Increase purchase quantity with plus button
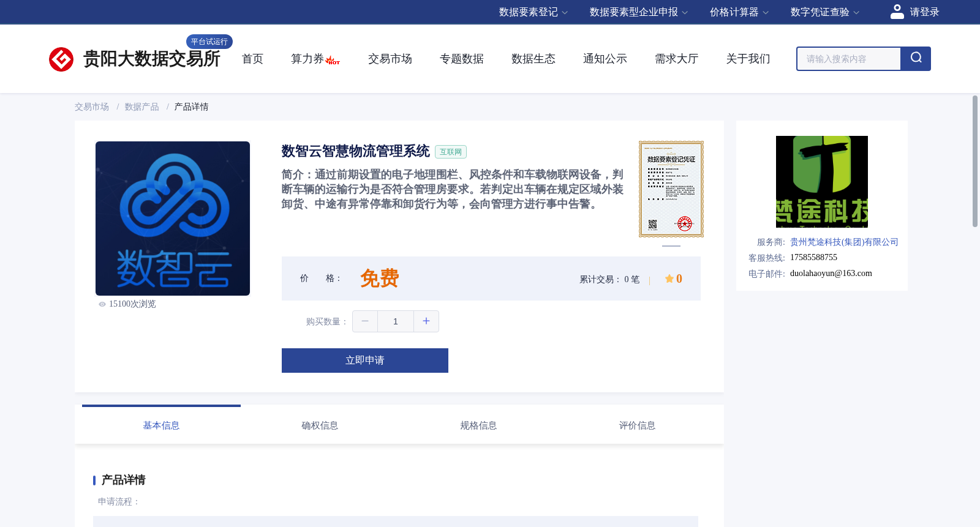The height and width of the screenshot is (527, 980). pos(426,321)
